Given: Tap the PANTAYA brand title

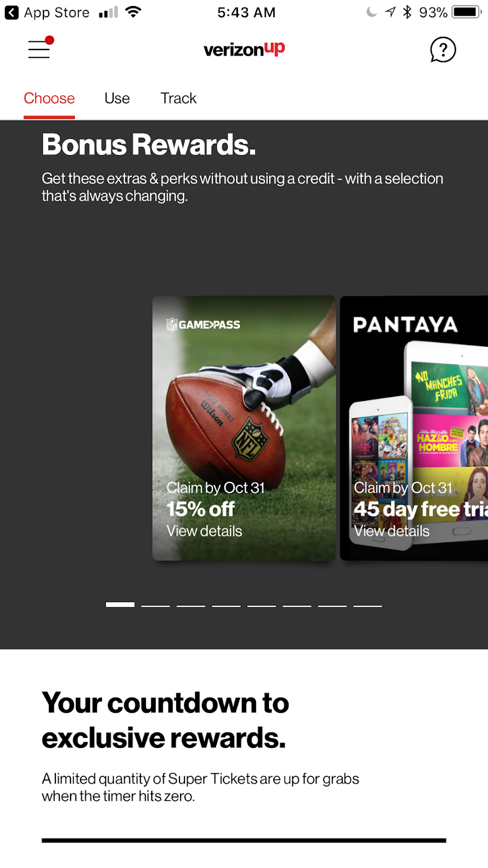Looking at the screenshot, I should pyautogui.click(x=406, y=324).
